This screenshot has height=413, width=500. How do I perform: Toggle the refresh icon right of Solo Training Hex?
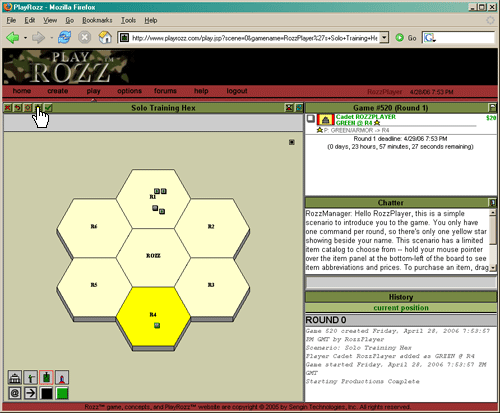tap(299, 108)
